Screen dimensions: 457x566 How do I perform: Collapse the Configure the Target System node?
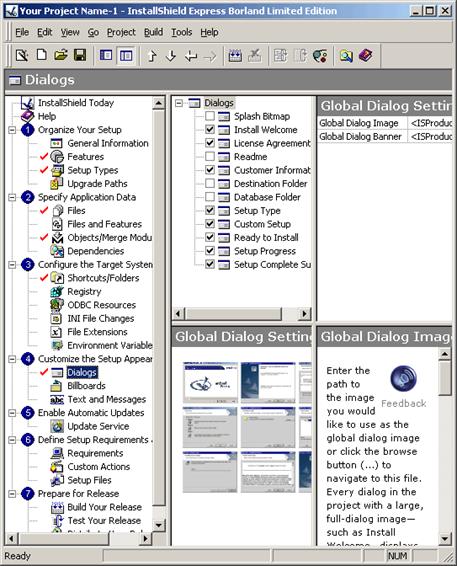12,265
